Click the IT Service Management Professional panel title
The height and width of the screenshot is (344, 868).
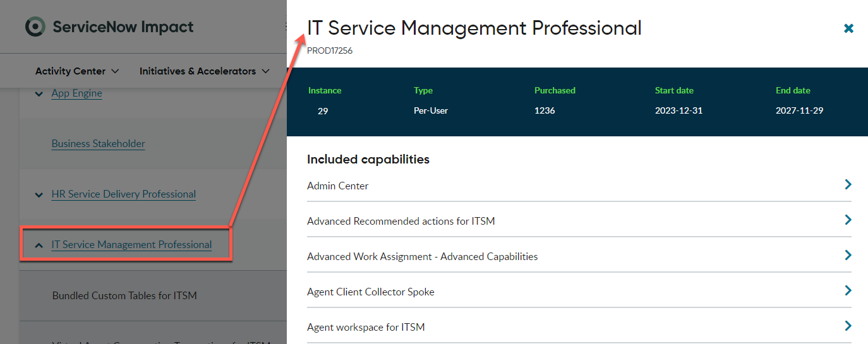tap(474, 28)
